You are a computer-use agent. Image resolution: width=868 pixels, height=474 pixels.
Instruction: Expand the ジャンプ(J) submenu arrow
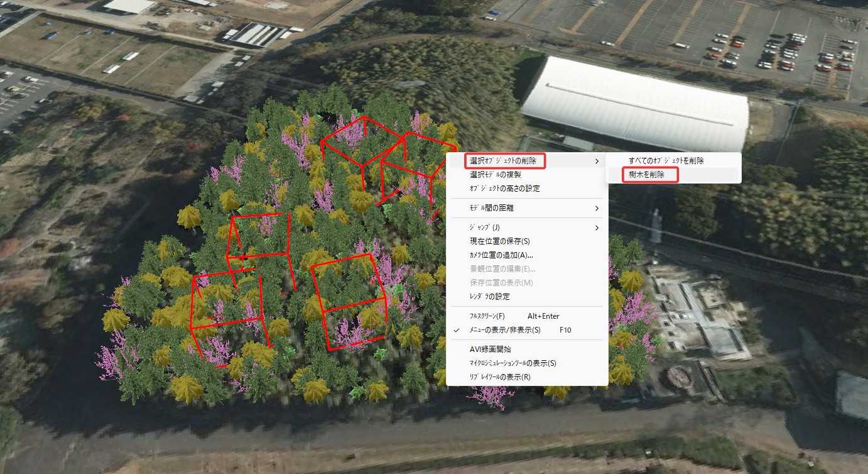pos(597,228)
